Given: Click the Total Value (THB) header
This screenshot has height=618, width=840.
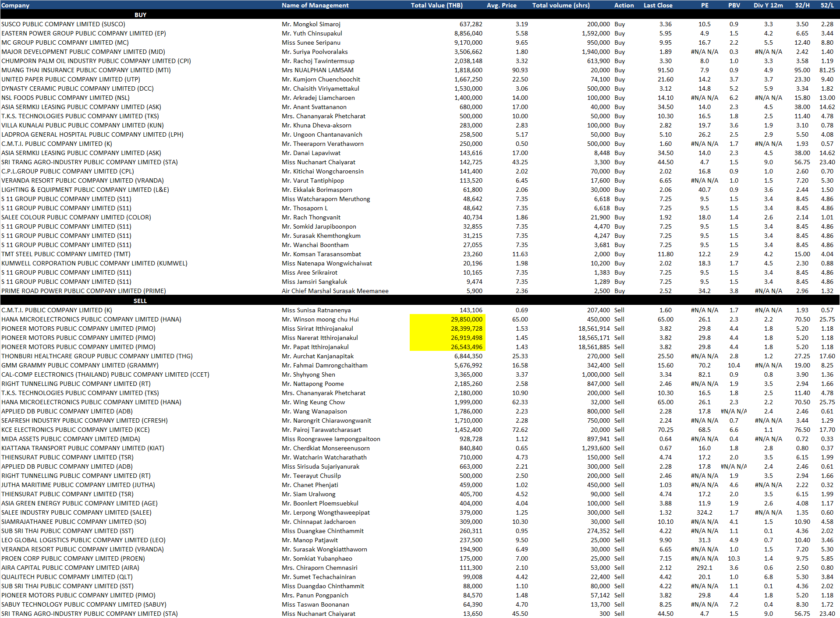Looking at the screenshot, I should (x=436, y=5).
